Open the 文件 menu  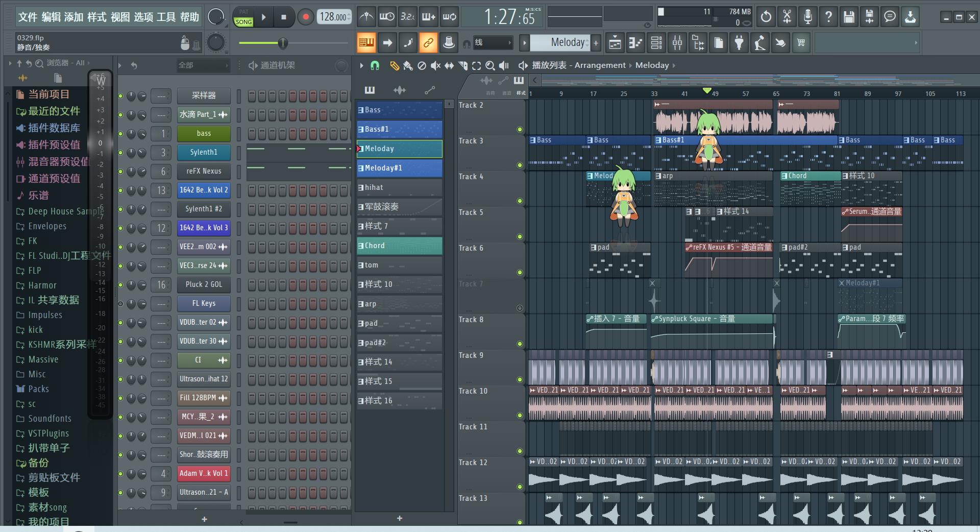(28, 17)
